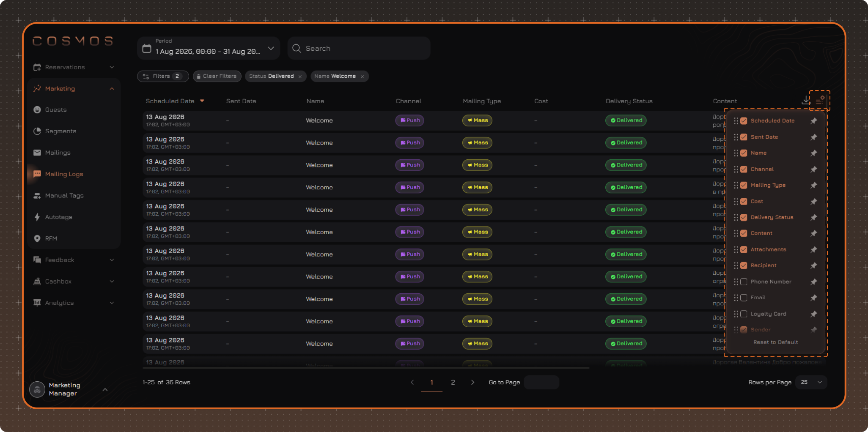Expand the Cashbox menu
This screenshot has width=868, height=432.
pyautogui.click(x=112, y=282)
